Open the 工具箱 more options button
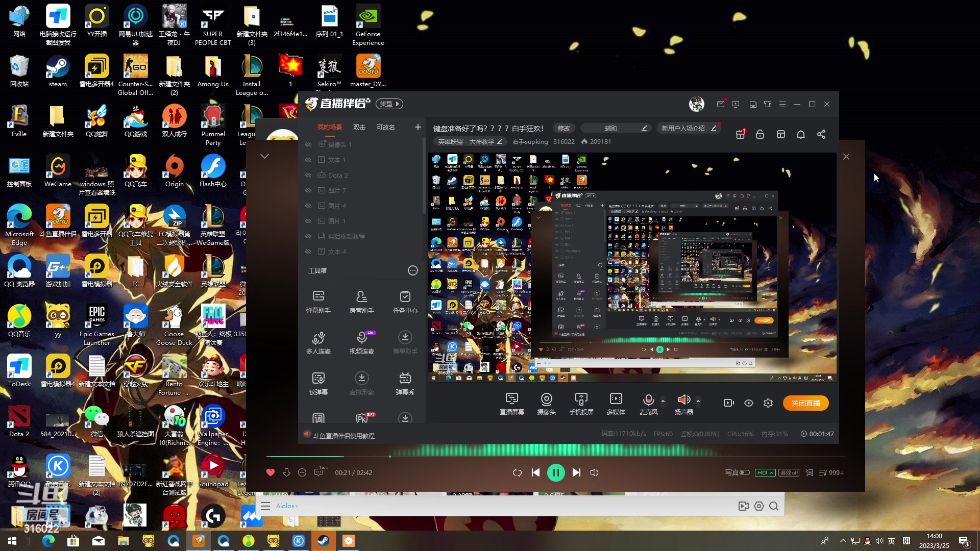 413,270
